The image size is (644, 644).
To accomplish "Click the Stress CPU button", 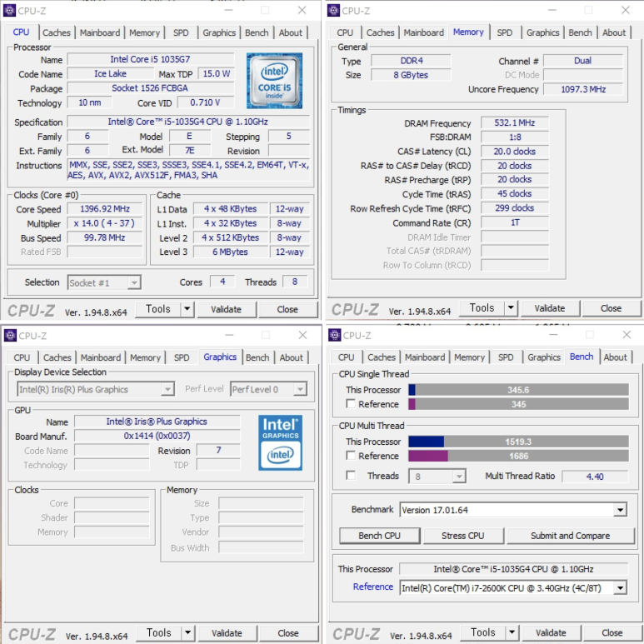I will coord(463,536).
